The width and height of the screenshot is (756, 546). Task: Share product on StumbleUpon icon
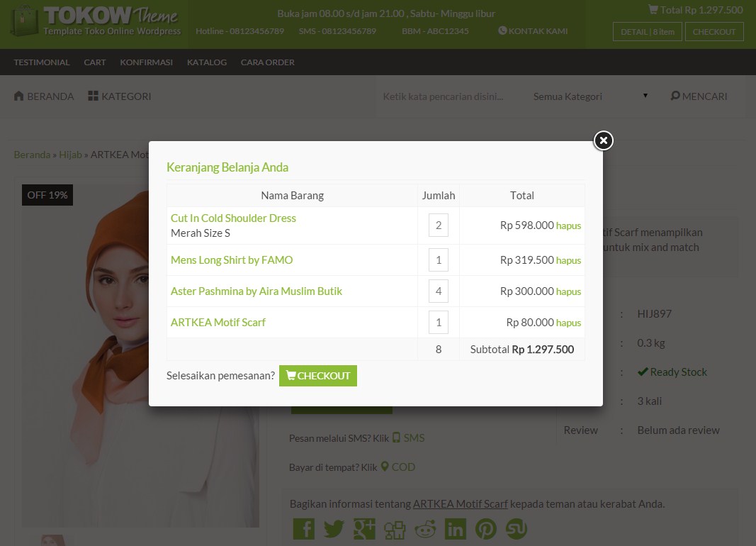tap(516, 529)
